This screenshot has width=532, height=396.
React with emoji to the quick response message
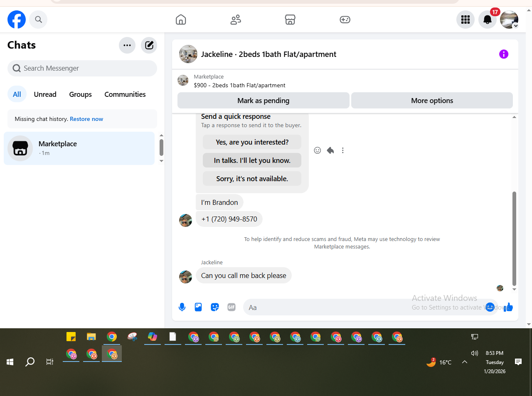coord(318,150)
